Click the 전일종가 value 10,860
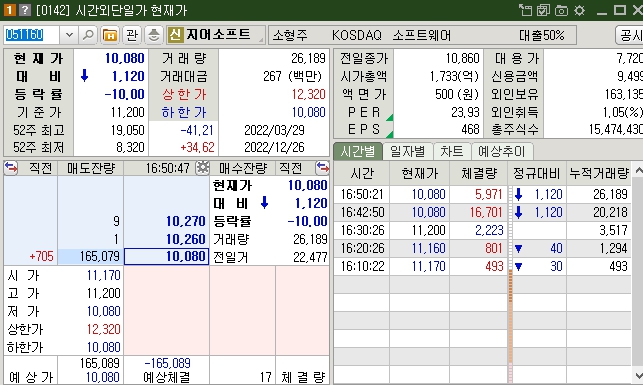Screen dimensions: 643x385 click(x=463, y=59)
